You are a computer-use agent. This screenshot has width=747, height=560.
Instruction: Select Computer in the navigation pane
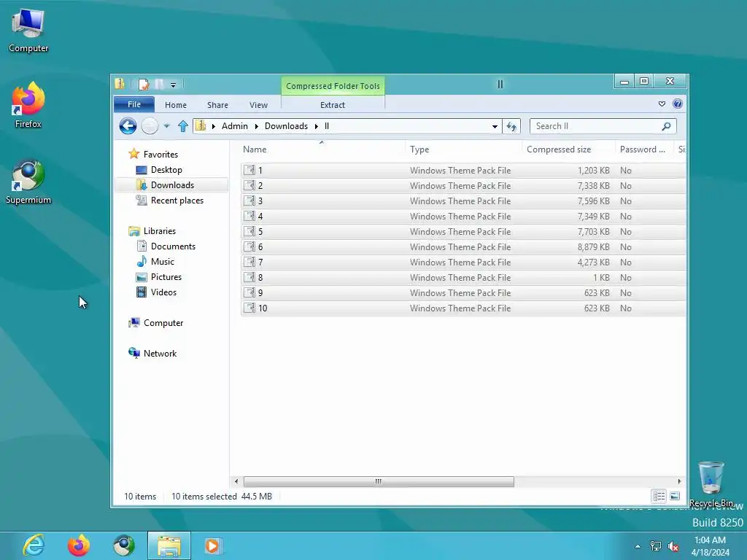163,323
